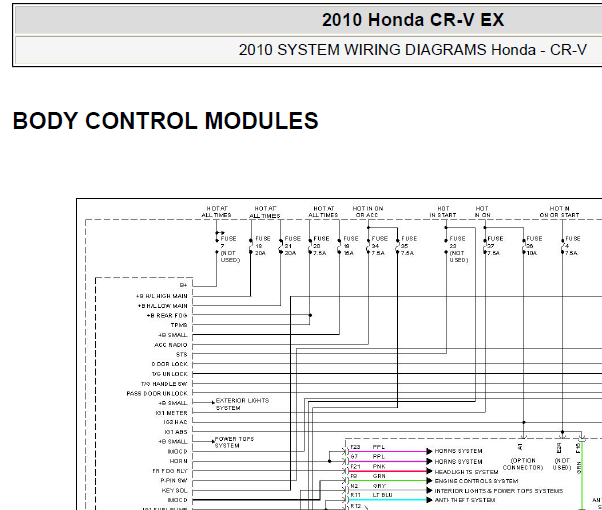Click the "FUSE 24 7.5A" label
The image size is (602, 510).
click(x=379, y=246)
